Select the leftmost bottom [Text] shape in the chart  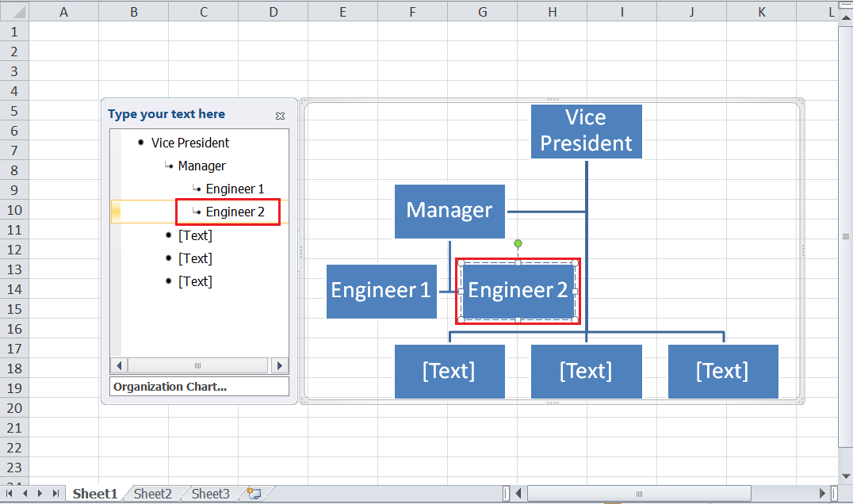(x=449, y=372)
